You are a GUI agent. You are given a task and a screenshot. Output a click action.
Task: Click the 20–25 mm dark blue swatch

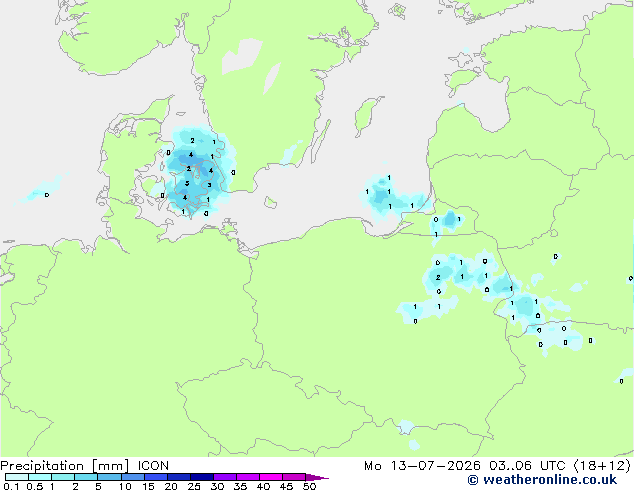click(x=179, y=477)
